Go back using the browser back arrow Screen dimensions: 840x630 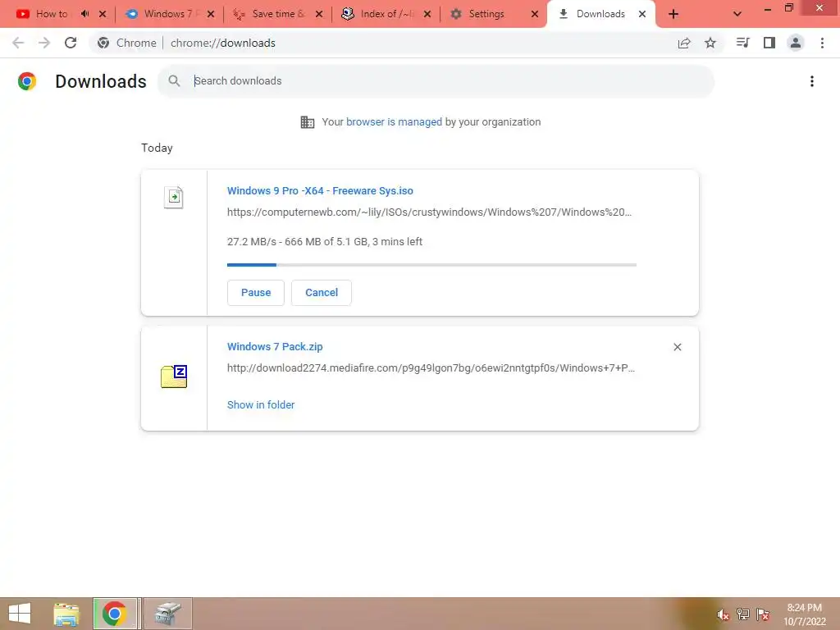tap(18, 43)
